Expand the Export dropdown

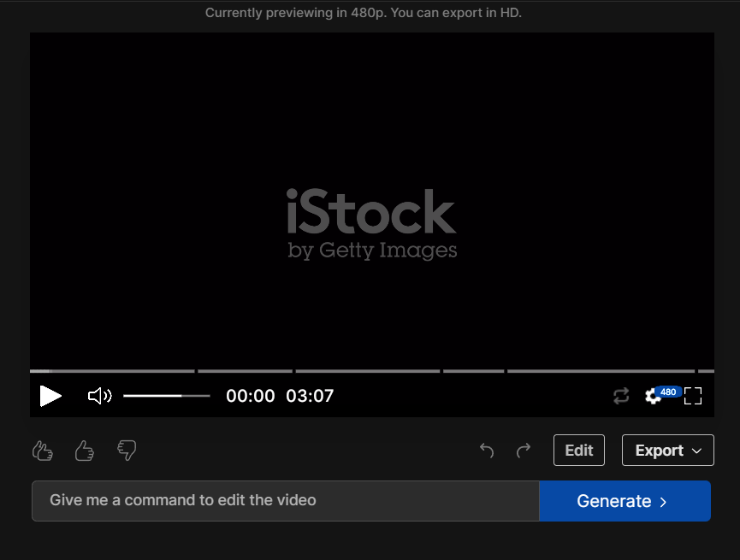(668, 450)
